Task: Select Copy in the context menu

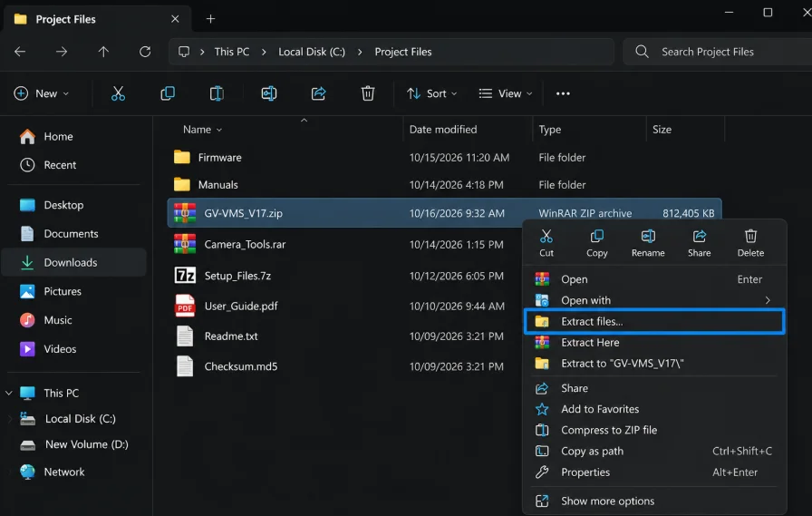Action: (596, 244)
